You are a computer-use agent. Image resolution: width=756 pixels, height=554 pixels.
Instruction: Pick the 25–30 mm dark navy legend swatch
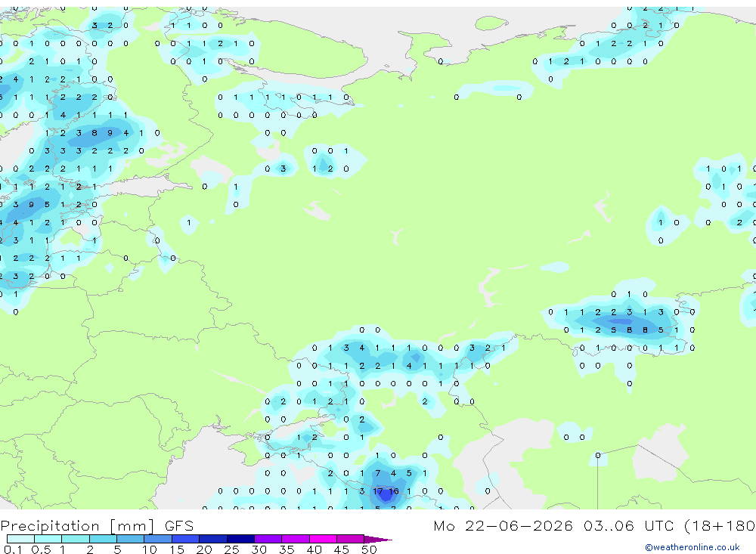(x=240, y=539)
